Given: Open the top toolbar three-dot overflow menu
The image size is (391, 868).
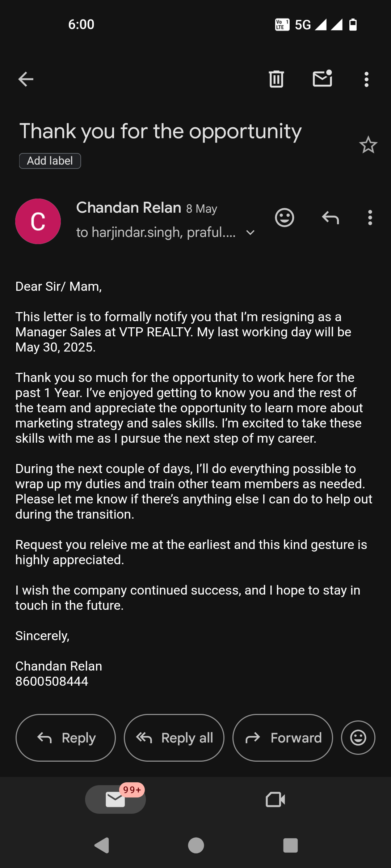Looking at the screenshot, I should [x=366, y=79].
